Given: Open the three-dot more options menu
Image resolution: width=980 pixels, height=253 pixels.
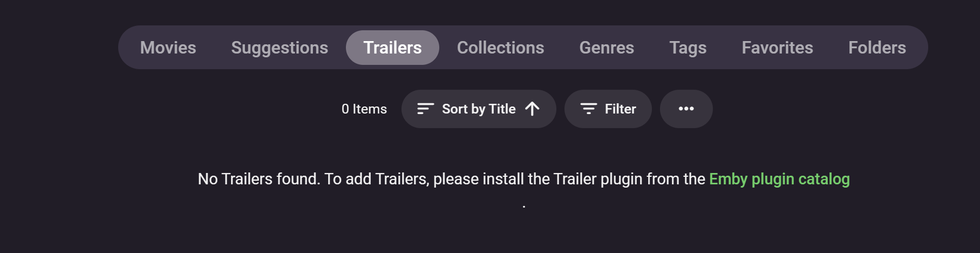Looking at the screenshot, I should coord(686,109).
